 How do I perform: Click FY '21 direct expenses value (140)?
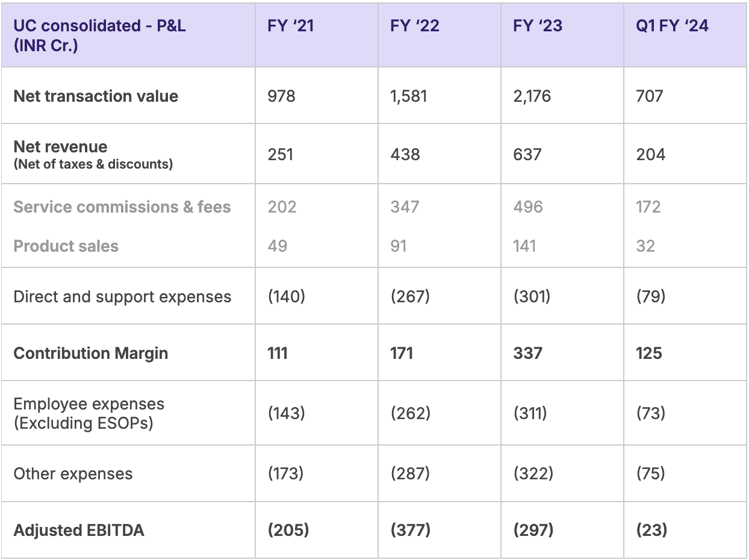pos(287,297)
